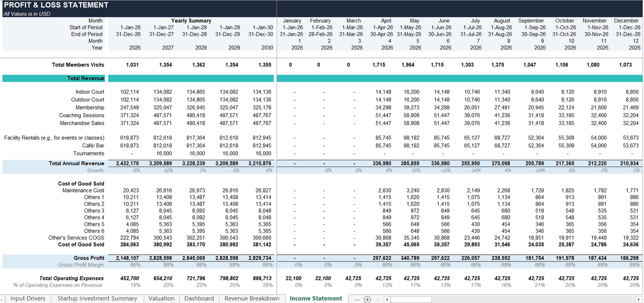The width and height of the screenshot is (644, 303).
Task: Click the Merchandise Sales row label
Action: point(82,123)
